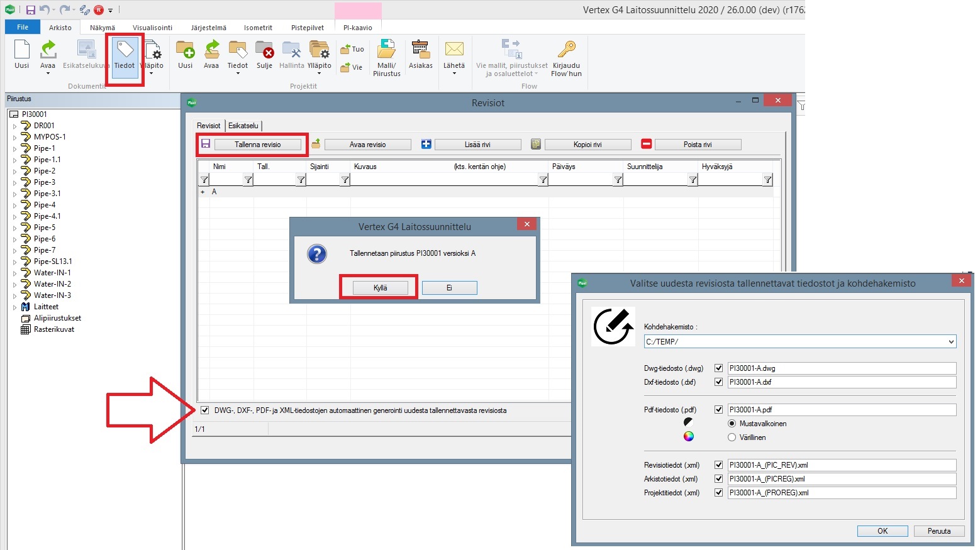This screenshot has width=980, height=550.
Task: Click the Pdf-tiedosto filename input field
Action: [x=841, y=410]
